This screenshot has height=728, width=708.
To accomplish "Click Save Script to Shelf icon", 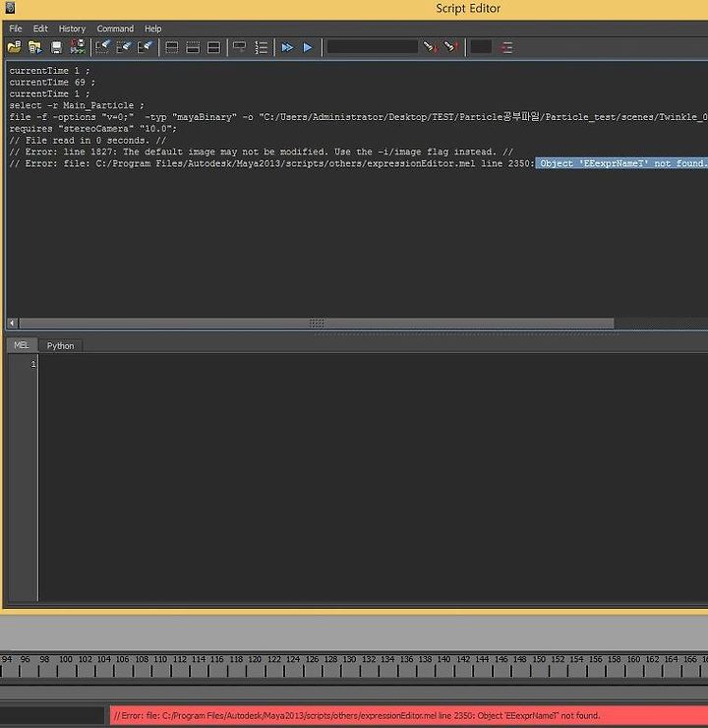I will (x=78, y=47).
